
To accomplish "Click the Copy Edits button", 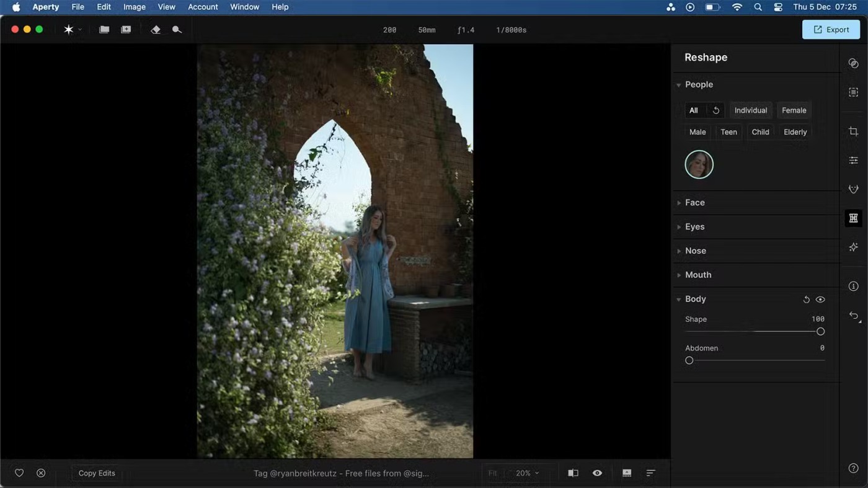I will pos(97,473).
